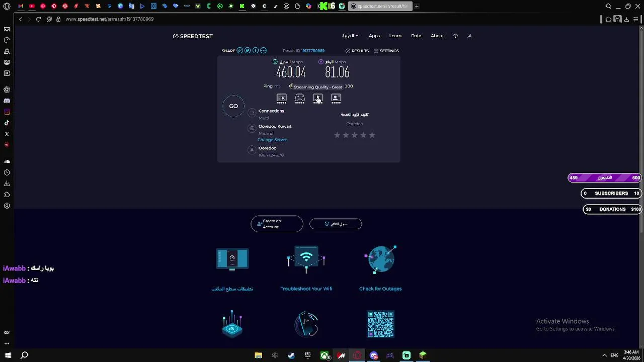
Task: Rate Ooredoo three stars
Action: click(355, 135)
